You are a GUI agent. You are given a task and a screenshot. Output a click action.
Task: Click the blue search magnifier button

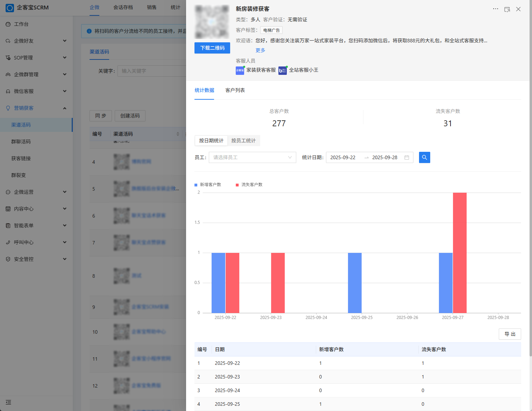(x=424, y=157)
